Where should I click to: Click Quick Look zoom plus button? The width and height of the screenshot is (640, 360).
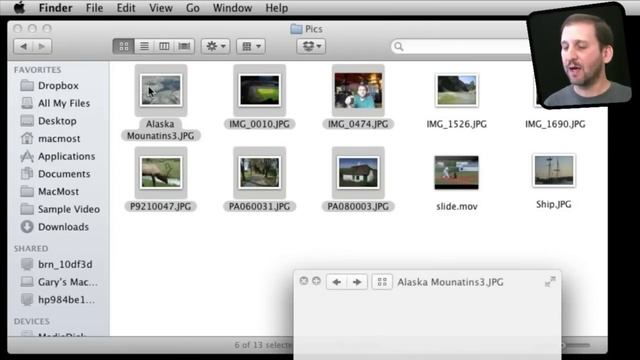[x=317, y=281]
